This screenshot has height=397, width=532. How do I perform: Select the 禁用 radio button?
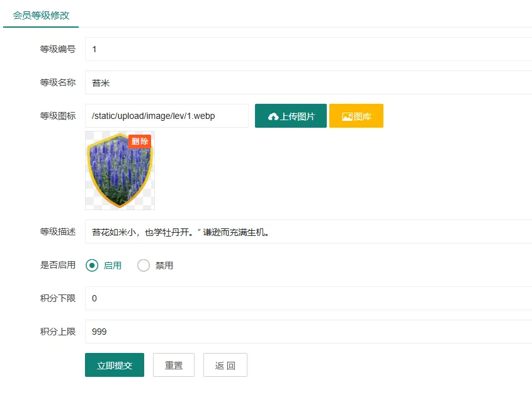point(143,265)
